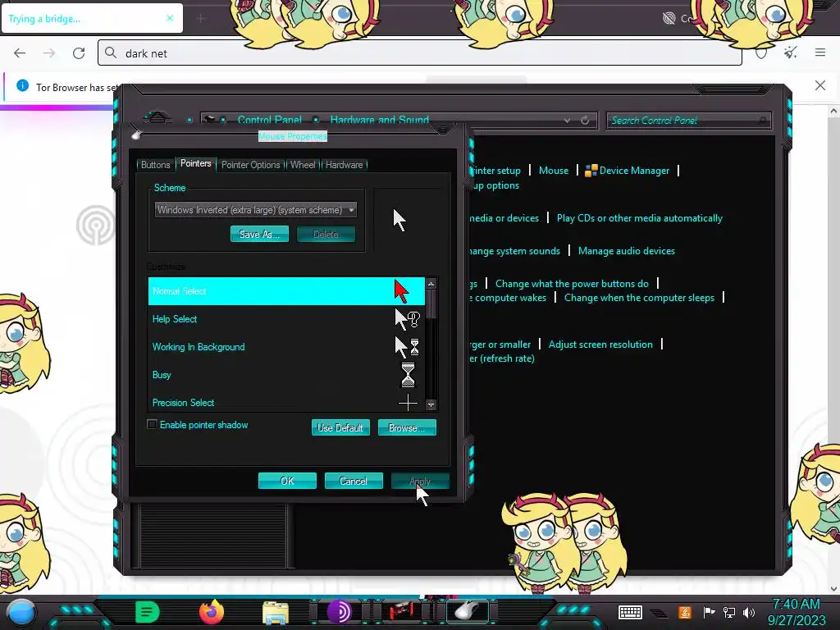Open the Action Center flag icon
The image size is (840, 630).
710,612
